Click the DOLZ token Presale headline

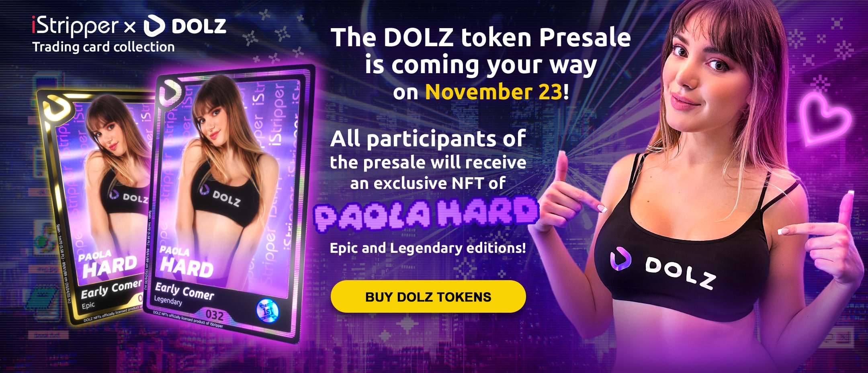481,37
